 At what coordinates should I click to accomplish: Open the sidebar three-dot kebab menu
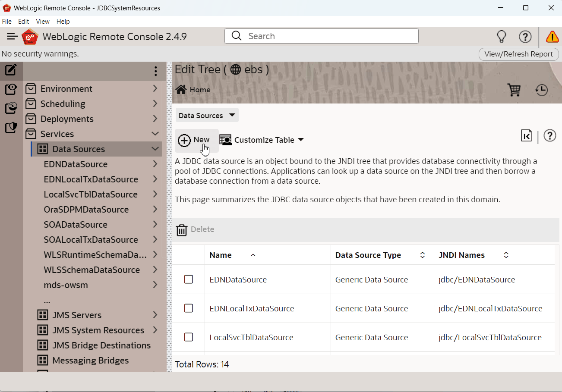[156, 71]
